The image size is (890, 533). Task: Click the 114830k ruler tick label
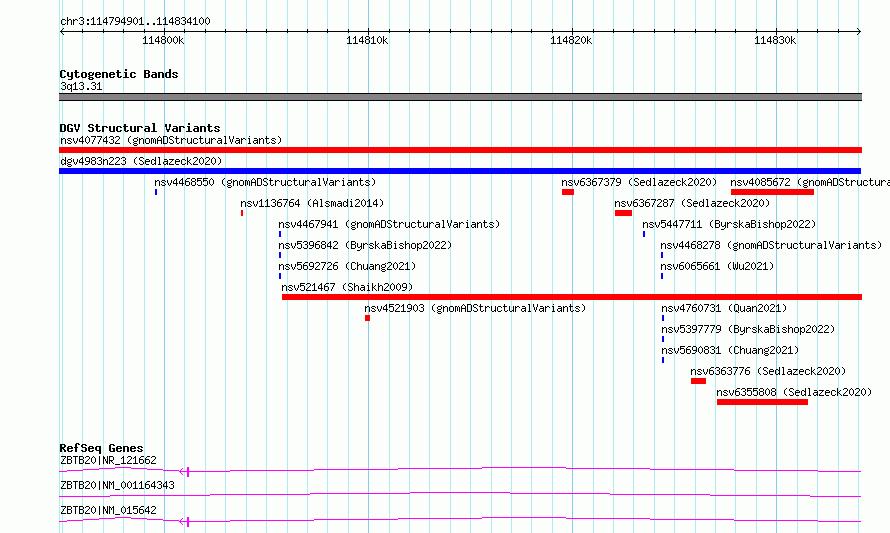point(775,40)
